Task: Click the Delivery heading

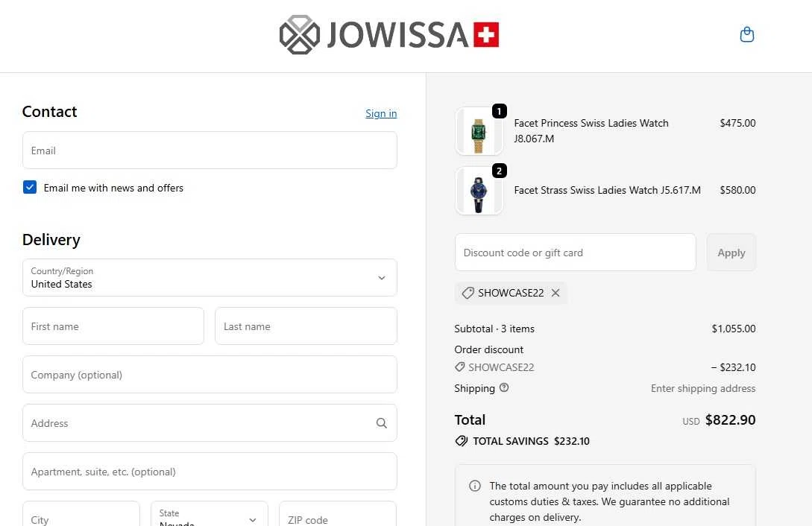Action: tap(51, 240)
